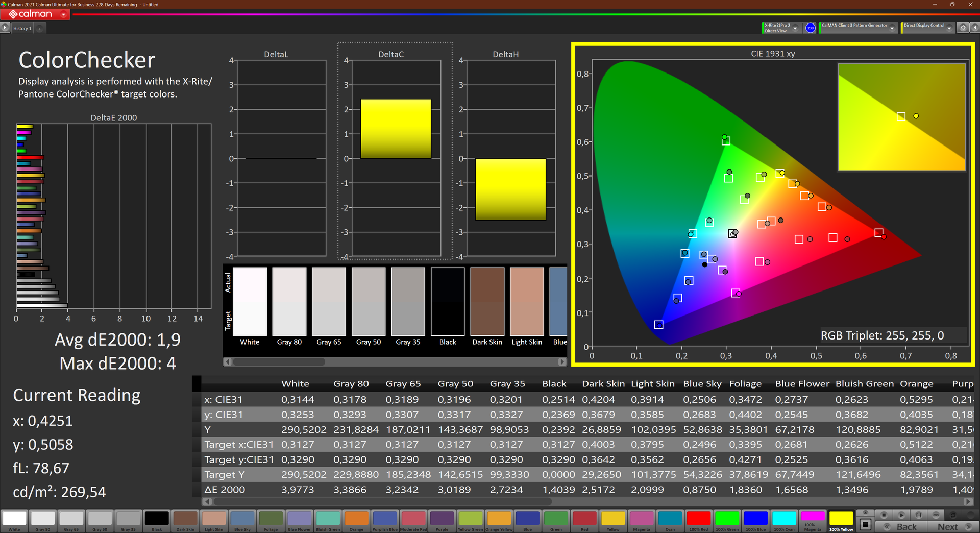Image resolution: width=980 pixels, height=533 pixels.
Task: Expand the Direct Display Control dropdown
Action: point(949,29)
